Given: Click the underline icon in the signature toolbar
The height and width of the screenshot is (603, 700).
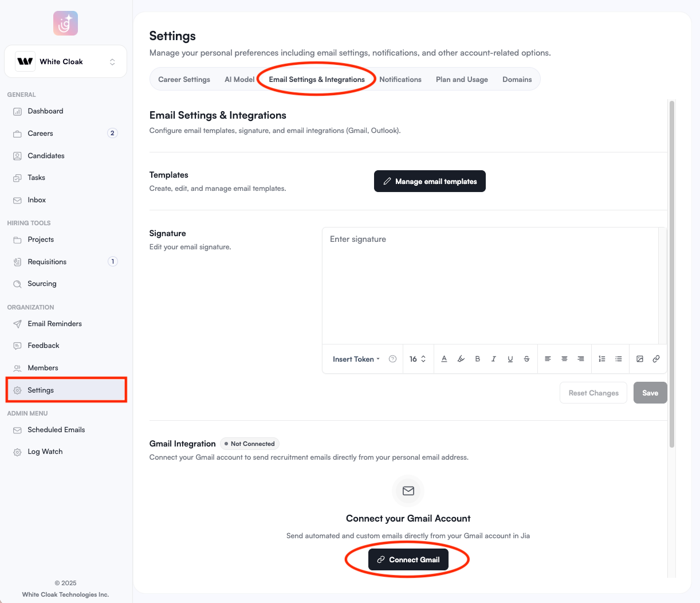Looking at the screenshot, I should point(510,359).
